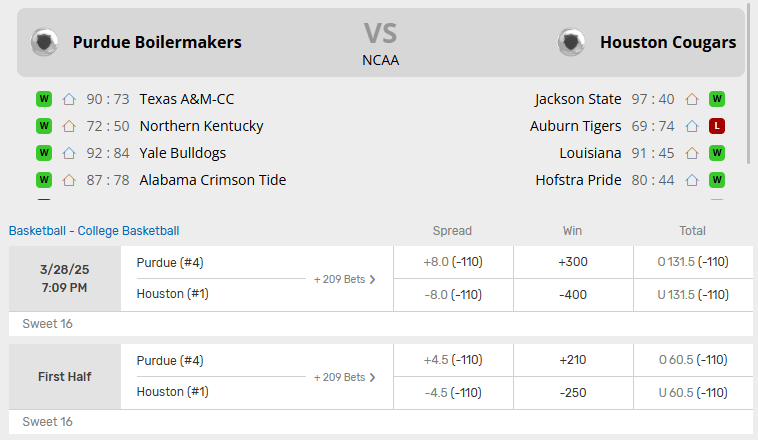Screen dimensions: 758x440
Task: Open Alabama Crimson Tide past game result
Action: (x=212, y=180)
